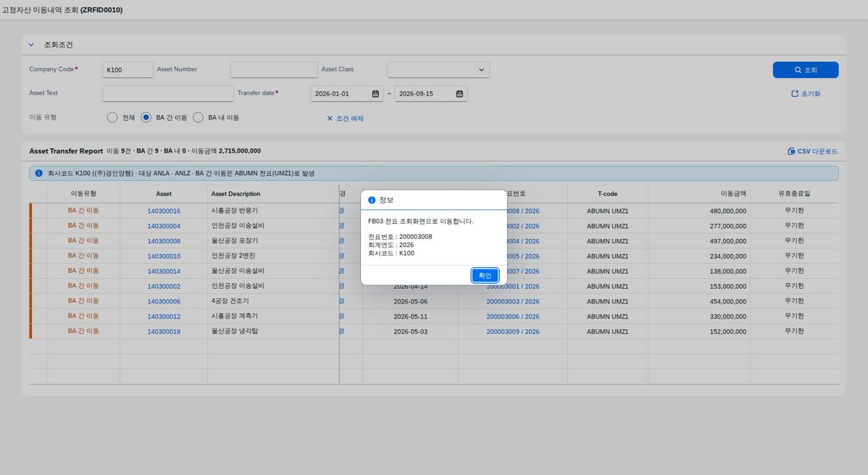Viewport: 868px width, 475px height.
Task: Select the BA 내 이동 radio button
Action: point(199,117)
